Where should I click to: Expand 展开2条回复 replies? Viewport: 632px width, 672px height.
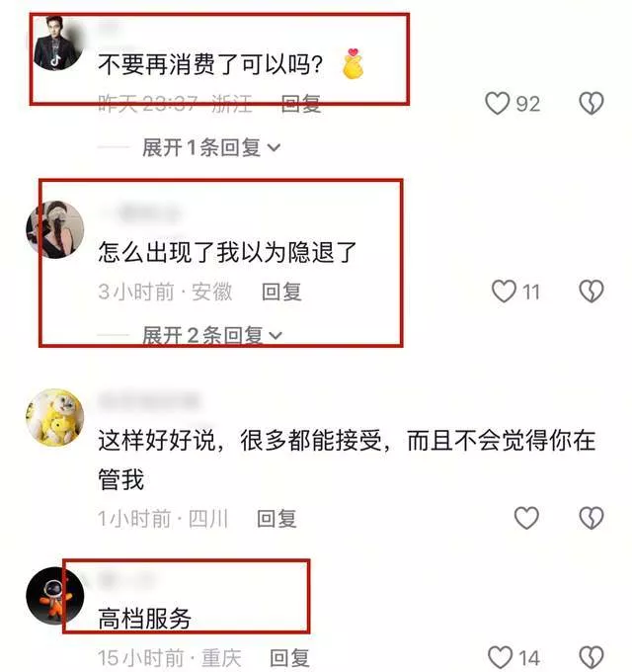(x=212, y=335)
